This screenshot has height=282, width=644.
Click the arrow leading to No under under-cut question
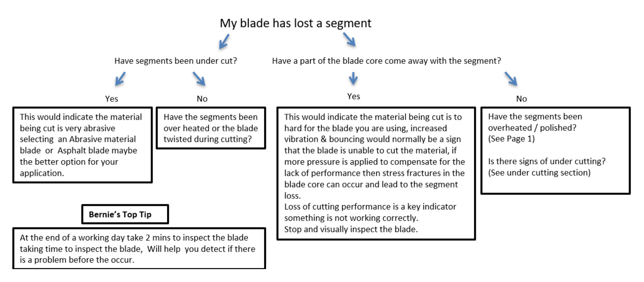(199, 78)
